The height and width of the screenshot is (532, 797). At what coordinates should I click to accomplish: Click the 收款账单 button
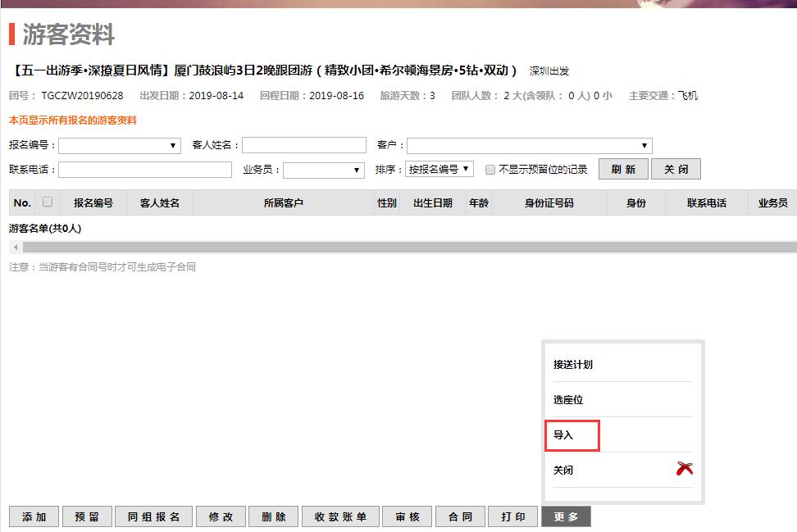pos(340,516)
